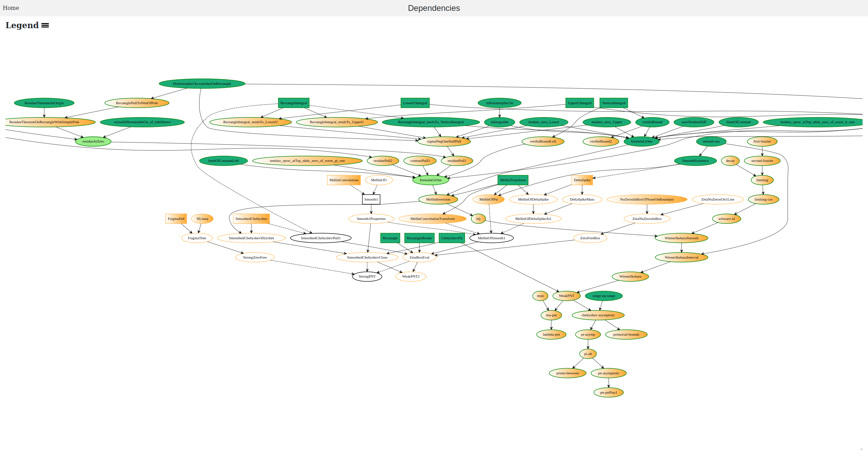This screenshot has width=868, height=468.
Task: Click the WeakPNT2 node
Action: [411, 277]
